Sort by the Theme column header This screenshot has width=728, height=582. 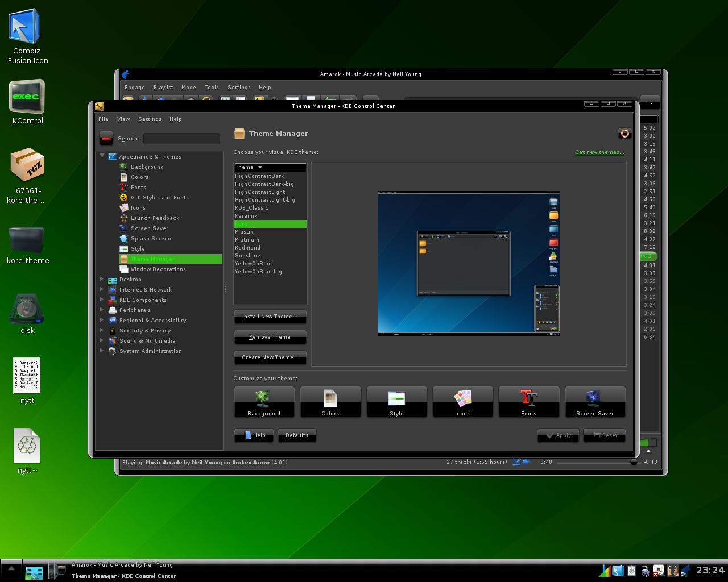point(270,167)
